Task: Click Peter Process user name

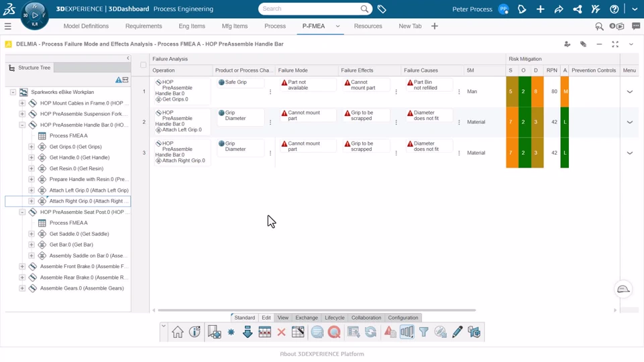Action: coord(472,9)
